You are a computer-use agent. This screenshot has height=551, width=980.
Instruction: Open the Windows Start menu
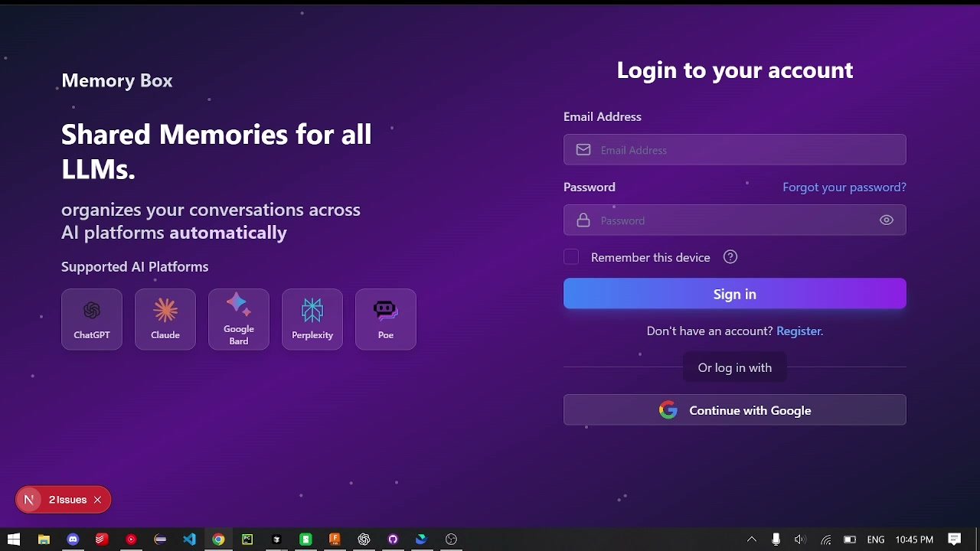(x=14, y=540)
